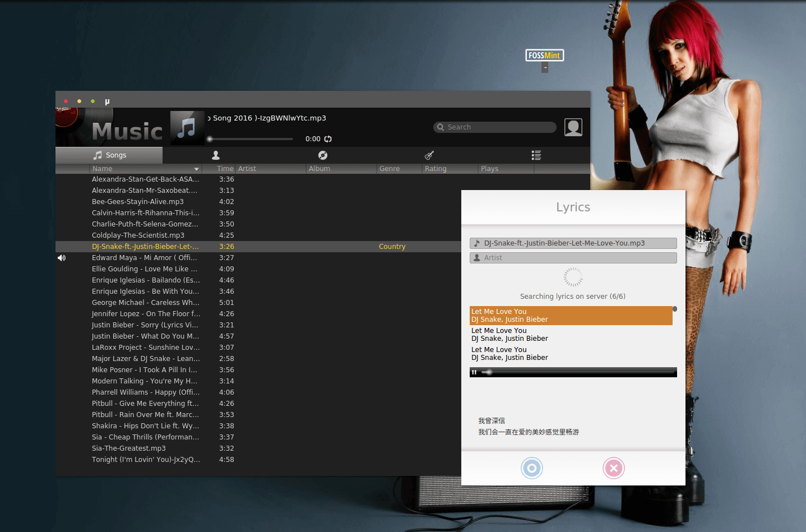Select the second Let Me Love You result

[x=571, y=335]
